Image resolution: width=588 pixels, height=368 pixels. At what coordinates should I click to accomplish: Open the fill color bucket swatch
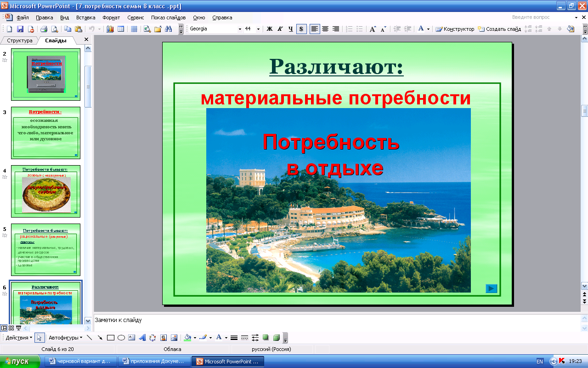coord(187,338)
